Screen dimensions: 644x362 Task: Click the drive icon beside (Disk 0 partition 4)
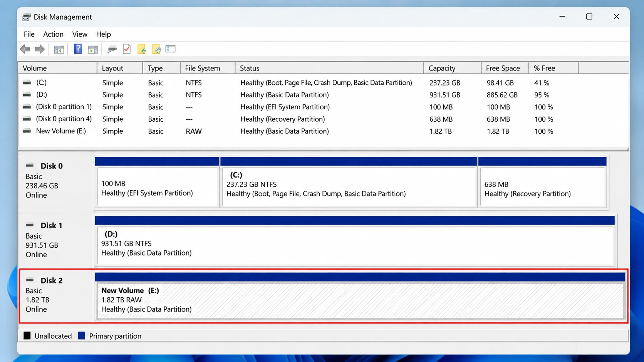point(27,119)
